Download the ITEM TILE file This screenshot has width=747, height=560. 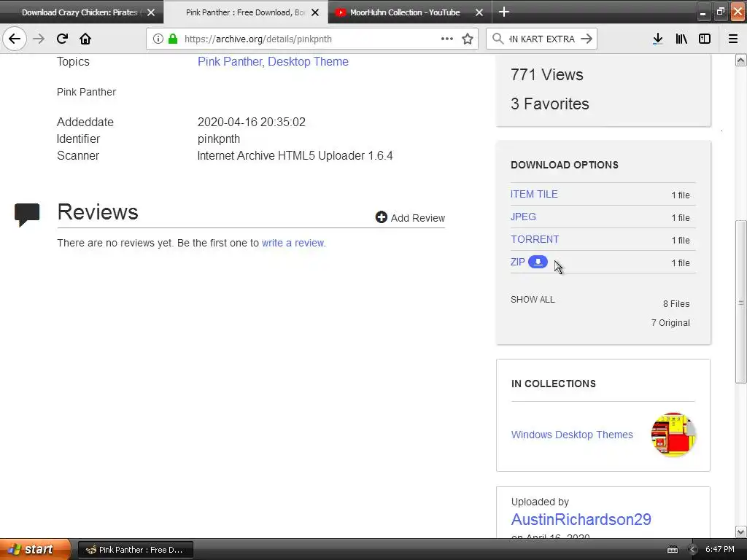(x=534, y=194)
